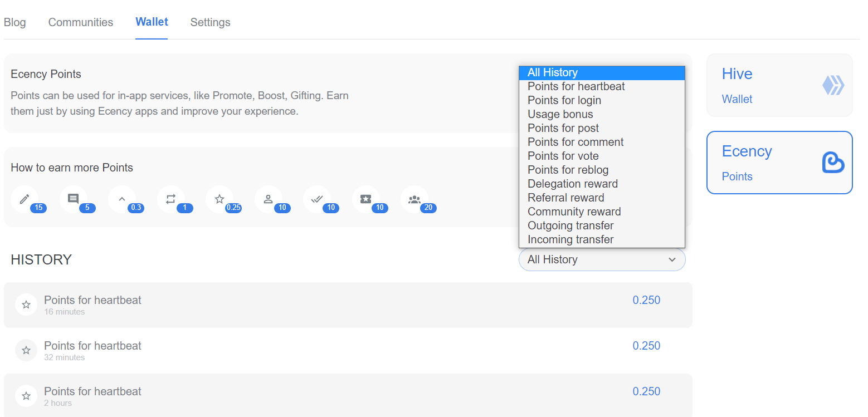Click the person login points icon
This screenshot has height=417, width=868.
[x=268, y=199]
